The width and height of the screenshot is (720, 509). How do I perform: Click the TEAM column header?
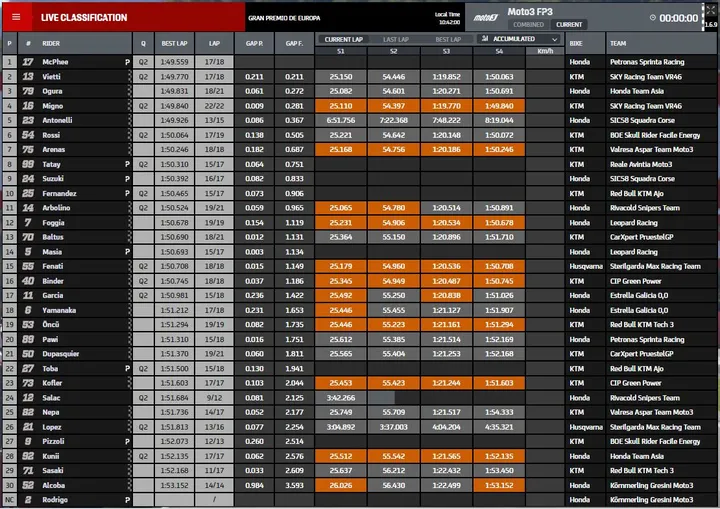click(618, 44)
